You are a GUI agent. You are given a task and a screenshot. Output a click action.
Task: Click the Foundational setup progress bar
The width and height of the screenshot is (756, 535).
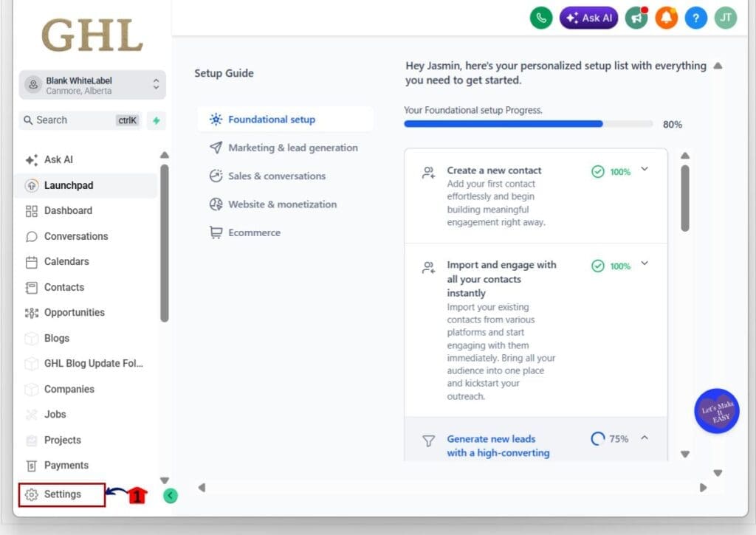click(529, 124)
